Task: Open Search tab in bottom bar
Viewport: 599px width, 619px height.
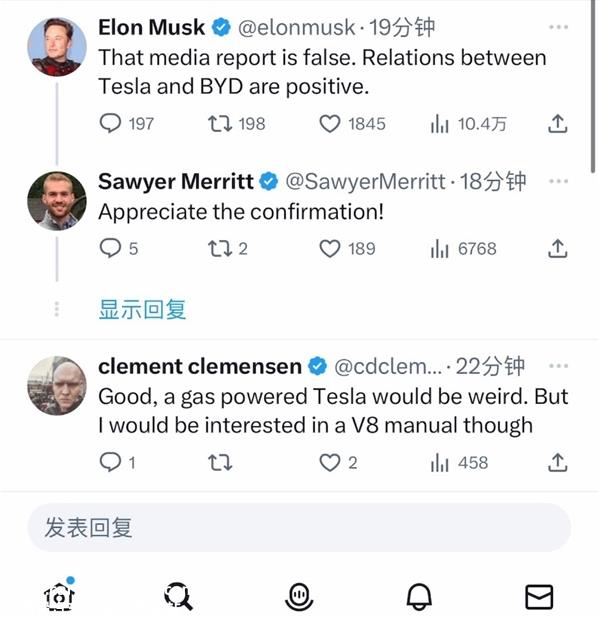Action: click(178, 596)
